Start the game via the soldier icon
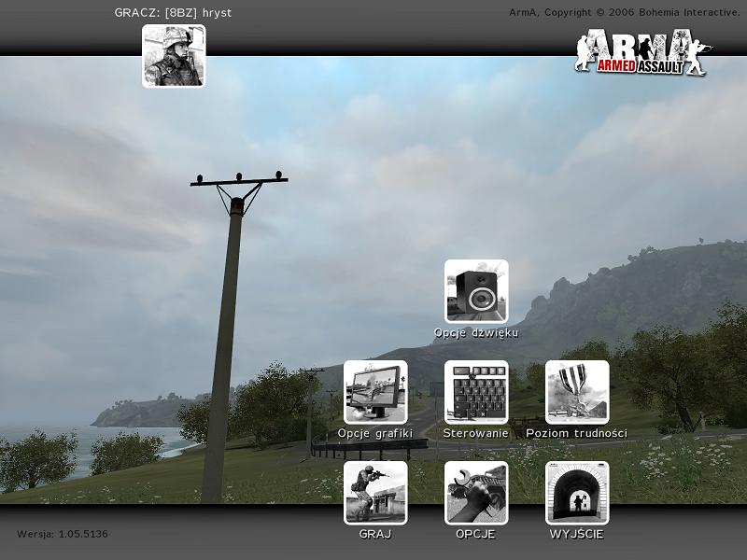This screenshot has height=560, width=747. point(375,493)
